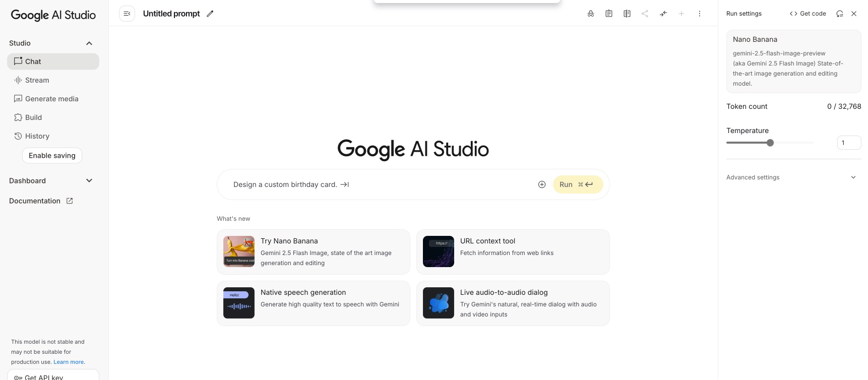The image size is (868, 380).
Task: Open Generate media page
Action: pos(53,99)
